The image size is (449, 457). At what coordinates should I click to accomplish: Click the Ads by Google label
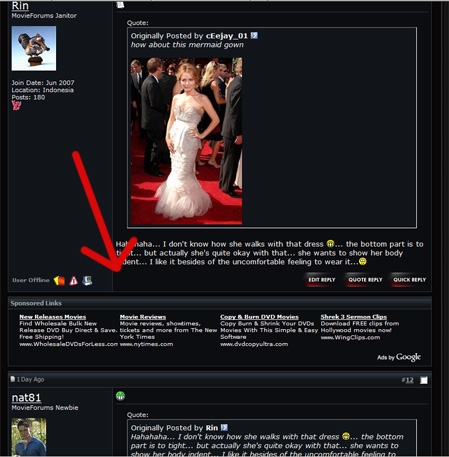coord(399,357)
